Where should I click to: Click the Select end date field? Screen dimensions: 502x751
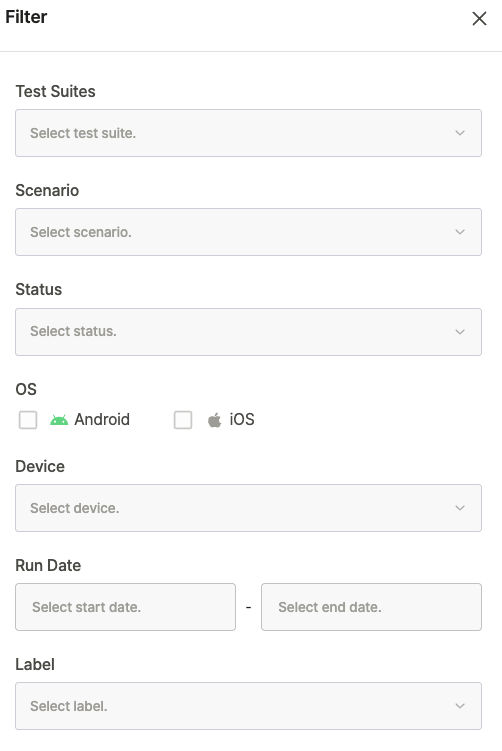[371, 607]
